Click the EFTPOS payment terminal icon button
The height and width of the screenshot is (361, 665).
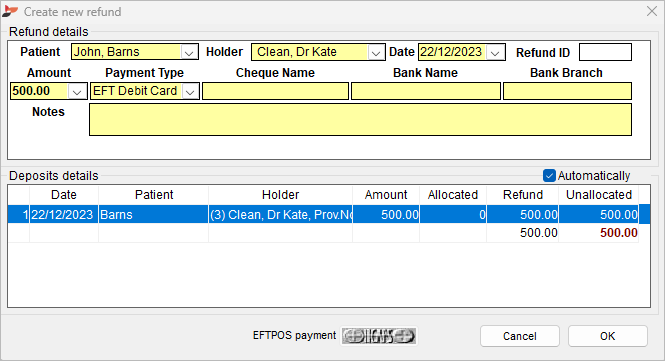pos(379,336)
